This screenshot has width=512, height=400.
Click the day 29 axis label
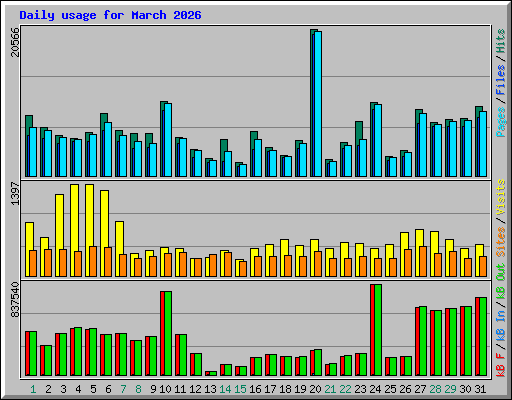tap(450, 389)
